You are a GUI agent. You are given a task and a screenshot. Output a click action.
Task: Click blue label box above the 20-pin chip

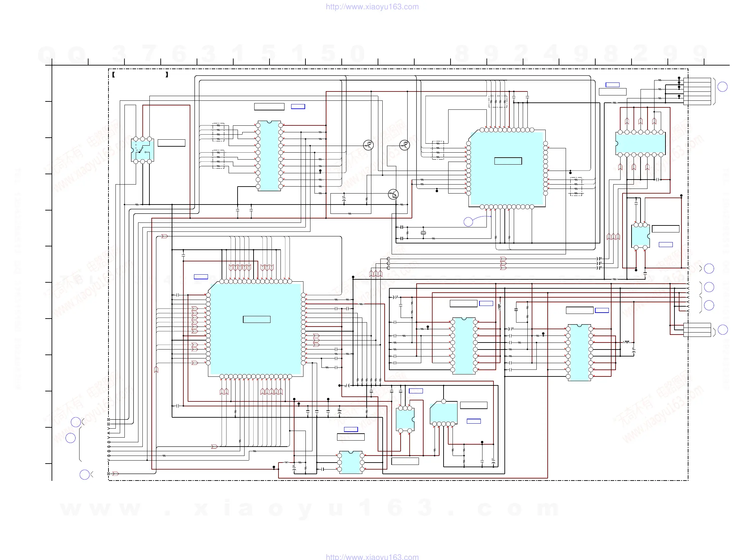(x=298, y=107)
